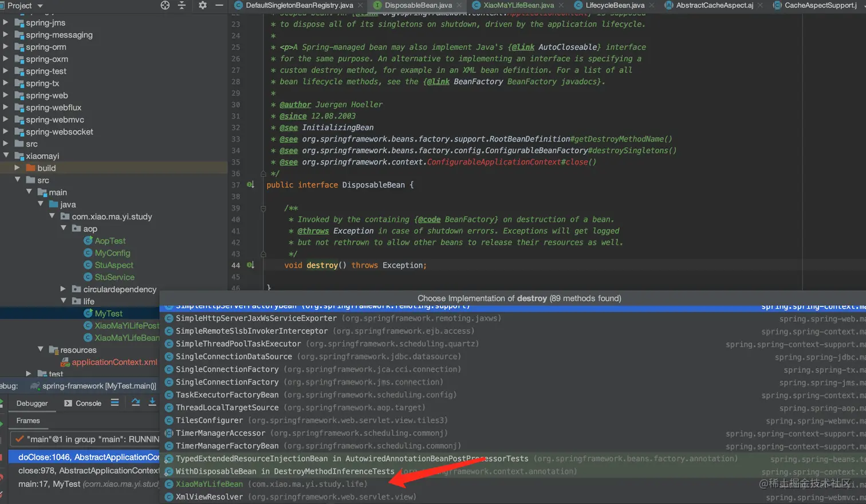This screenshot has width=866, height=504.
Task: Click the abstract class icon beside TimerManagerAccessor
Action: click(169, 433)
